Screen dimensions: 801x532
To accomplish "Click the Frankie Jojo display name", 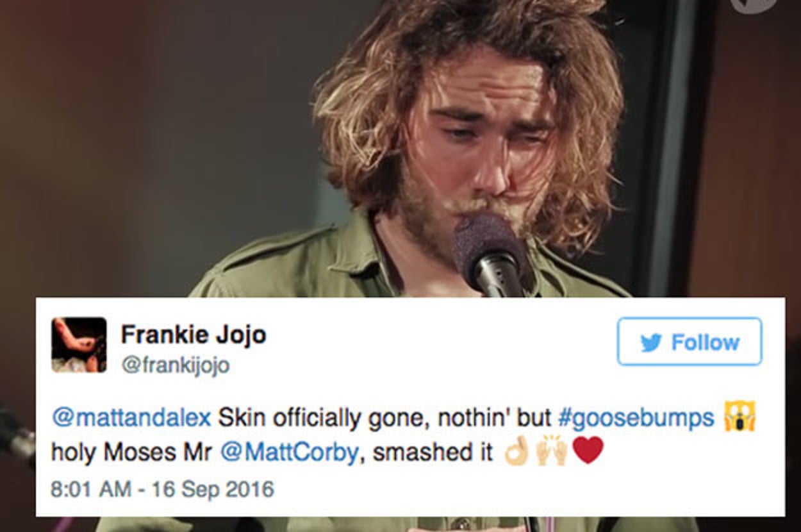I will [194, 334].
